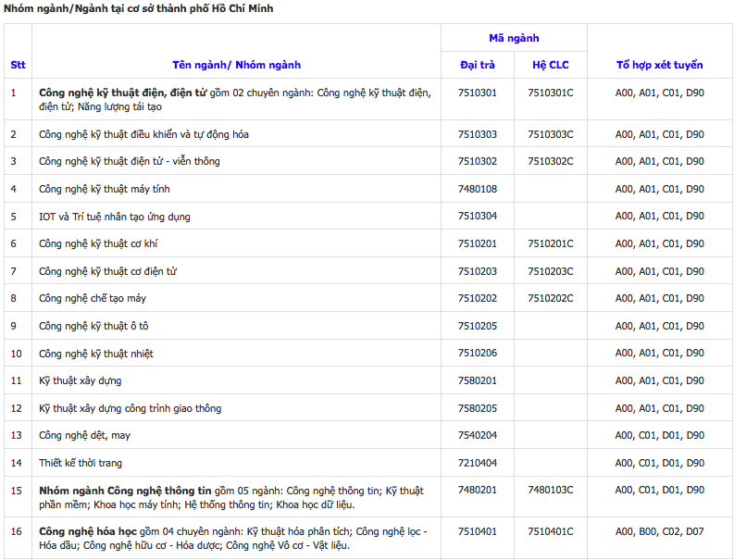Select 'Công nghệ kỹ thuật cơ điện tử' cell
The image size is (734, 560).
click(x=107, y=271)
